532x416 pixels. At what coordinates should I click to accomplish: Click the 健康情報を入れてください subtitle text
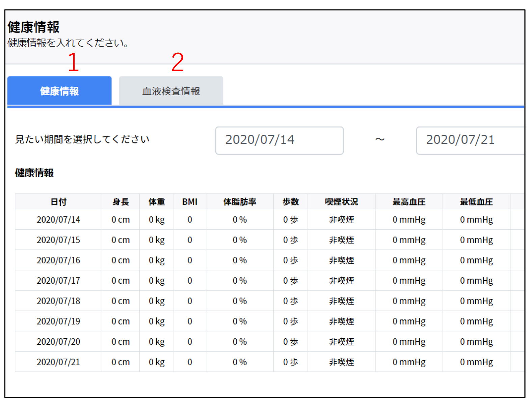(x=68, y=43)
